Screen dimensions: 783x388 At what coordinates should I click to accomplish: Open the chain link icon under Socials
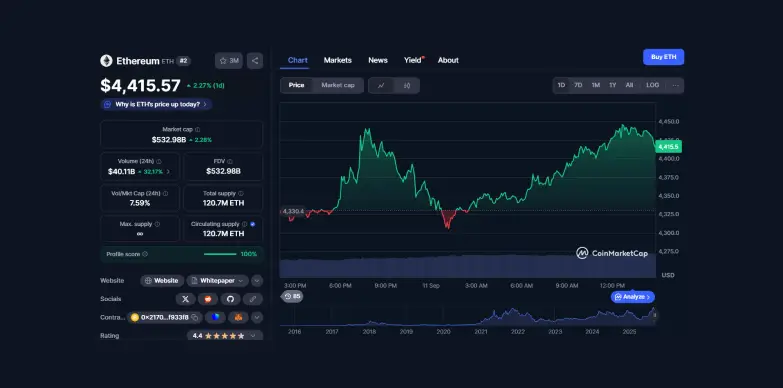253,299
